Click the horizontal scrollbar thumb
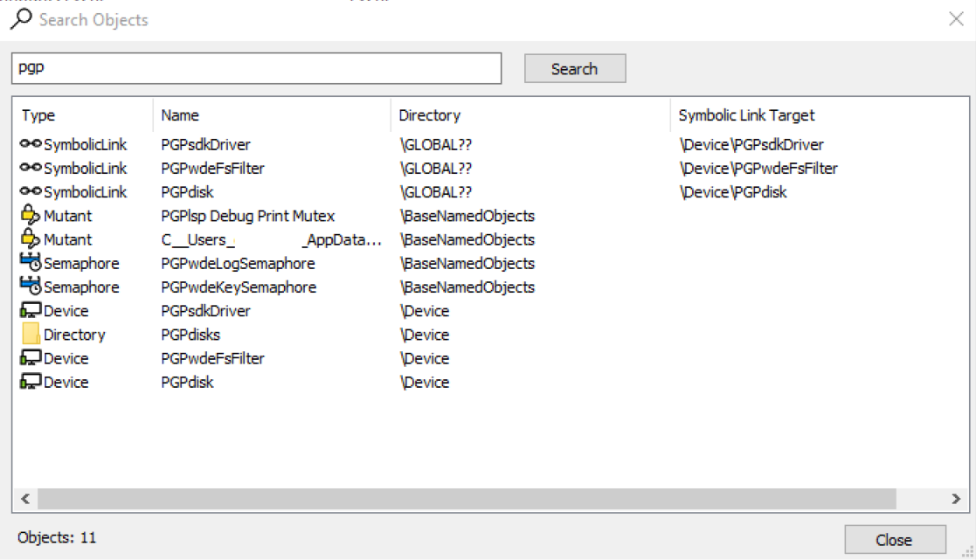The height and width of the screenshot is (560, 976). (467, 498)
